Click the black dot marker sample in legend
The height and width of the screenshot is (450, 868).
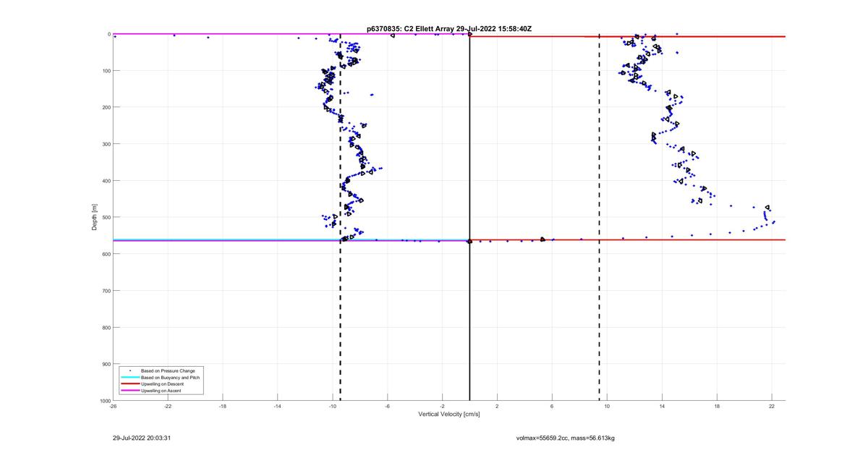point(129,370)
